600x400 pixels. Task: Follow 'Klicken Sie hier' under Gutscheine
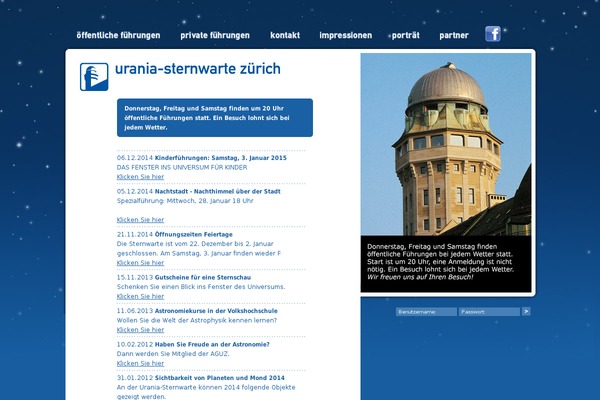140,296
